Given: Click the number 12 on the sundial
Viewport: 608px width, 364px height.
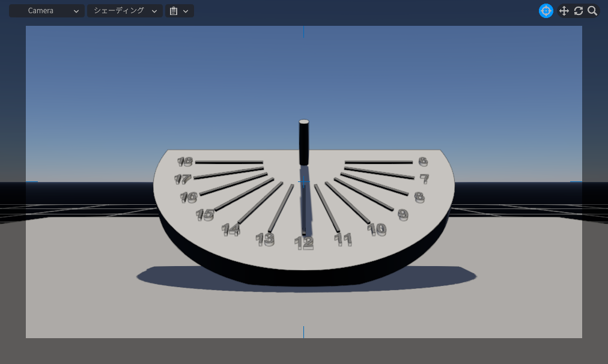Looking at the screenshot, I should (304, 243).
